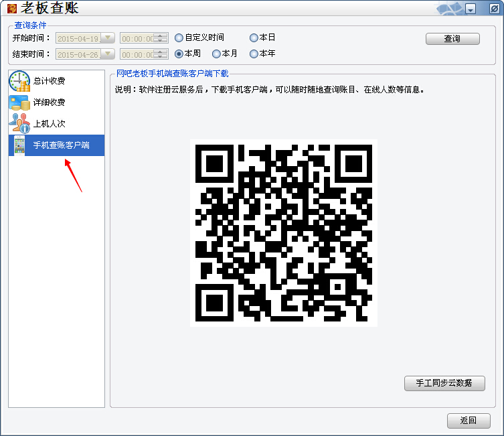Click the 详细收费 card and coins icon
The width and height of the screenshot is (504, 436).
(x=19, y=102)
